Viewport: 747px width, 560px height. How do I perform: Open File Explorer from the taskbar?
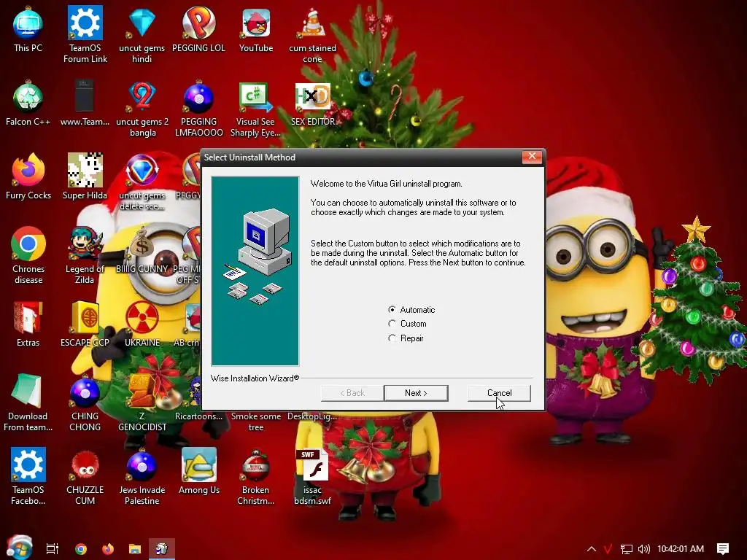(x=135, y=549)
